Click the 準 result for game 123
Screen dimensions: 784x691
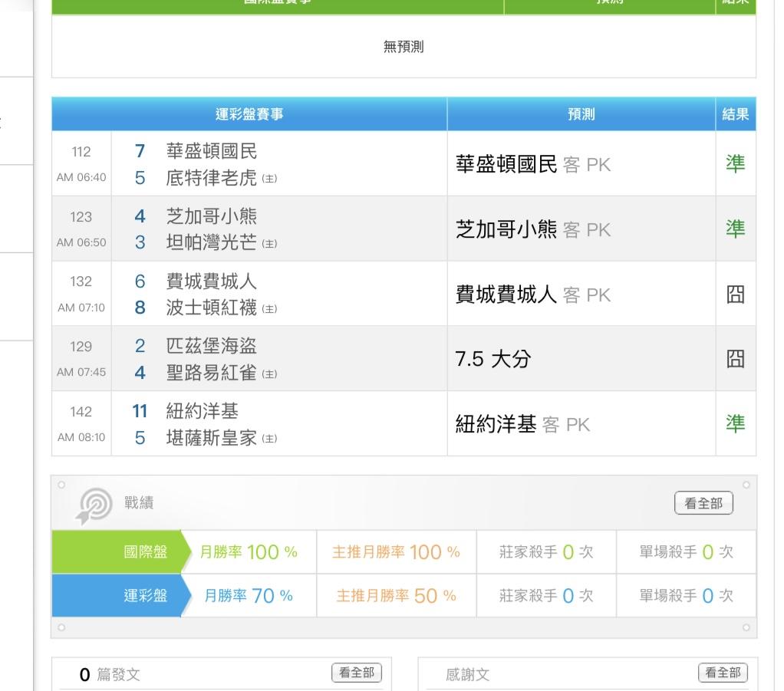point(736,229)
